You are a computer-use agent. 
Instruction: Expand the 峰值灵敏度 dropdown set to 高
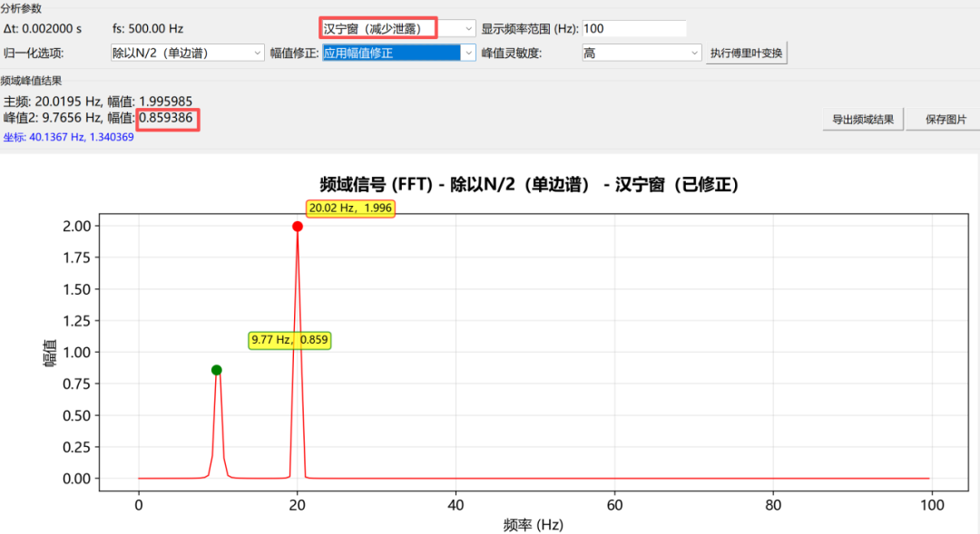click(x=641, y=53)
